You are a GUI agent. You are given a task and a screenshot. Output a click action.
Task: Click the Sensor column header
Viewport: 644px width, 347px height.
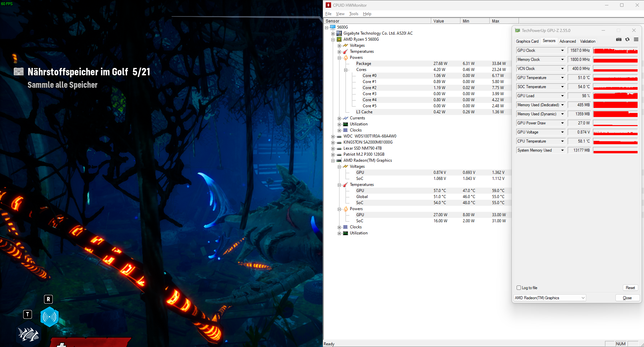point(377,21)
